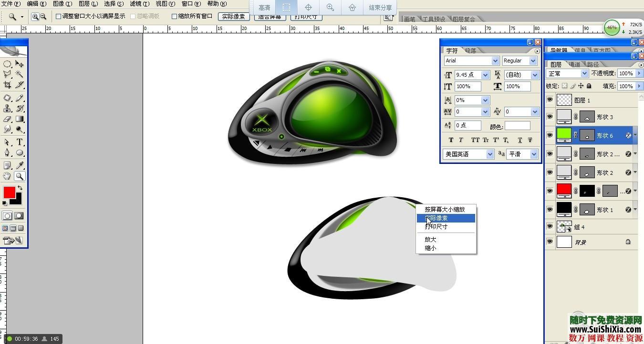This screenshot has height=344, width=644.
Task: Select the Gradient tool
Action: tap(20, 119)
